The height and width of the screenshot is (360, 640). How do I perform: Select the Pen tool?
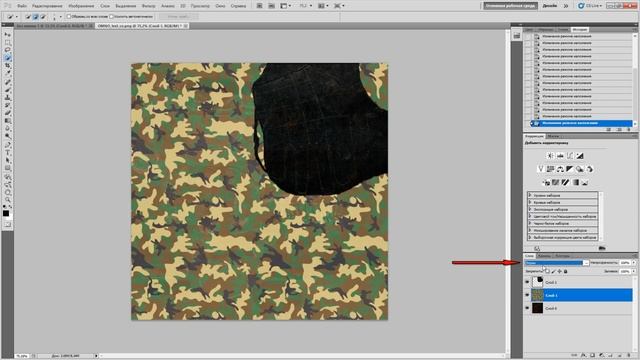tap(7, 145)
